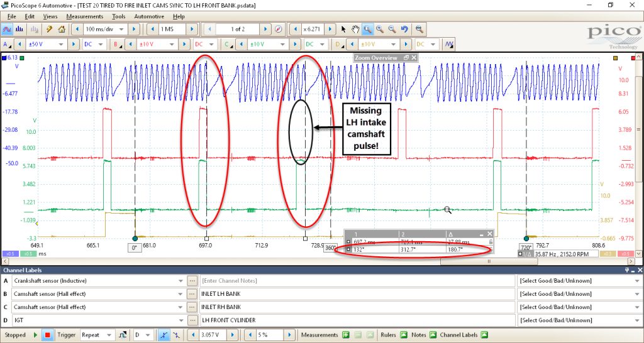Start capture with green Go arrow
644x343 pixels.
pos(35,335)
